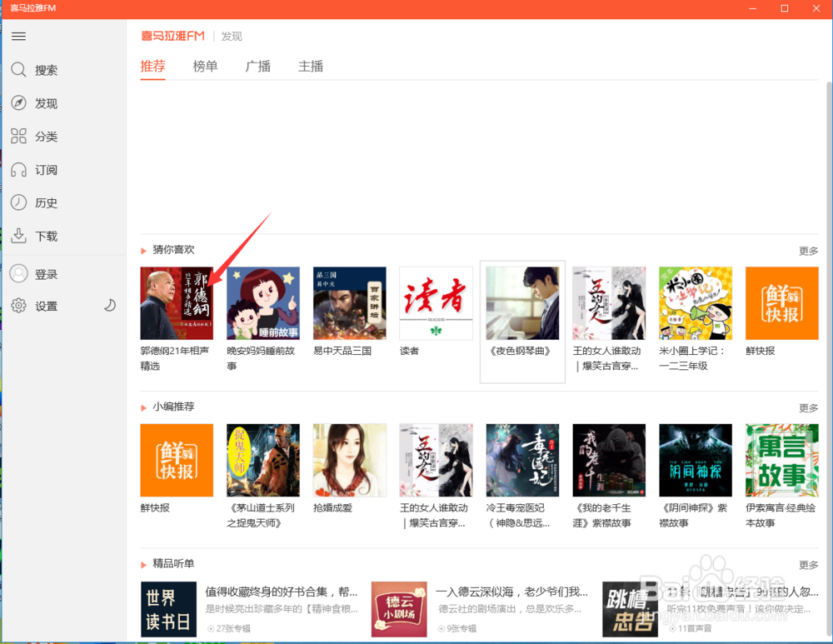Click the headphone subscription icon

[18, 169]
